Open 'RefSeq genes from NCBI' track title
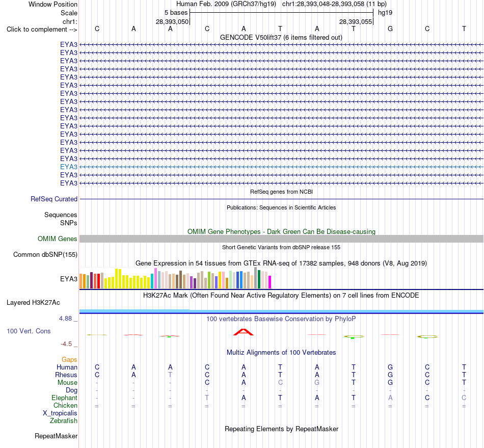 tap(281, 192)
